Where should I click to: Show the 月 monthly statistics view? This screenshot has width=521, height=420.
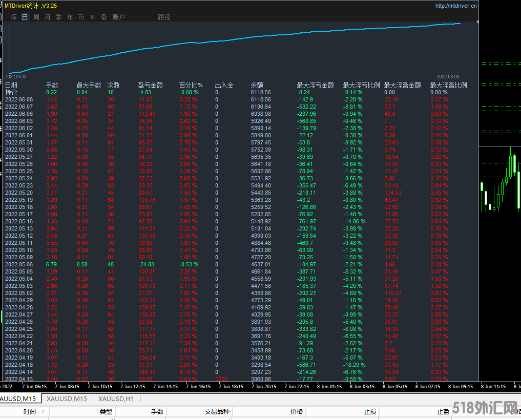(48, 17)
